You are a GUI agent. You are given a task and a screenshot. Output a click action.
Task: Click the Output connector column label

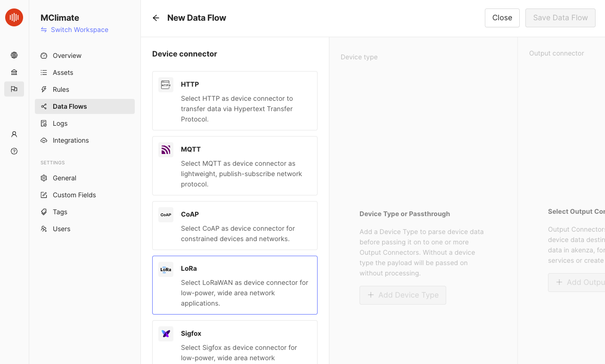[x=556, y=53]
